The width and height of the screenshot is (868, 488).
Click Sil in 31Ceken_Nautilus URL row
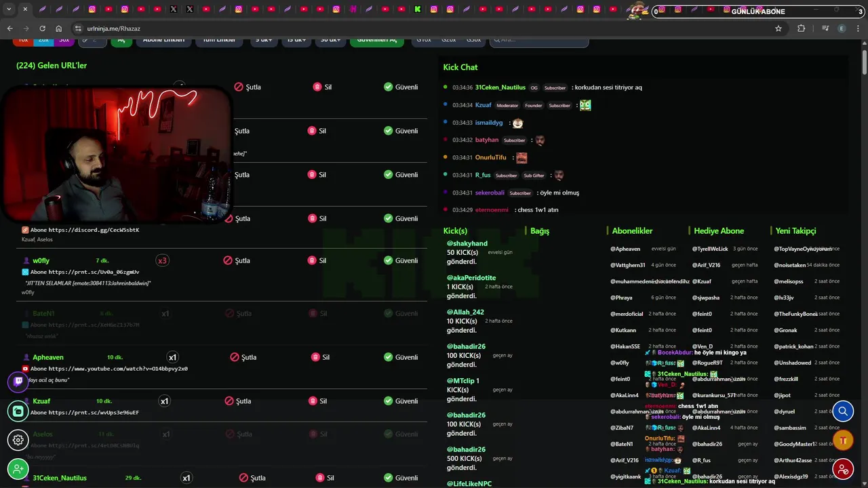pos(325,478)
